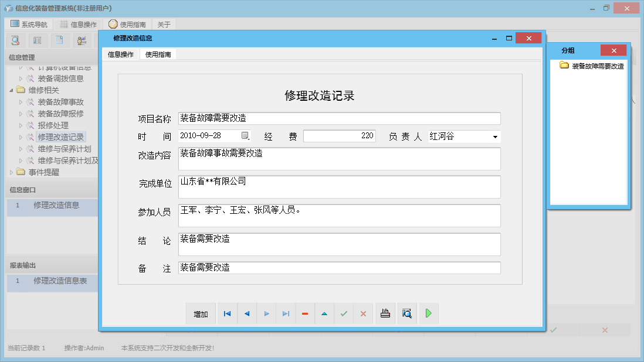Skip to the last record

(x=286, y=314)
